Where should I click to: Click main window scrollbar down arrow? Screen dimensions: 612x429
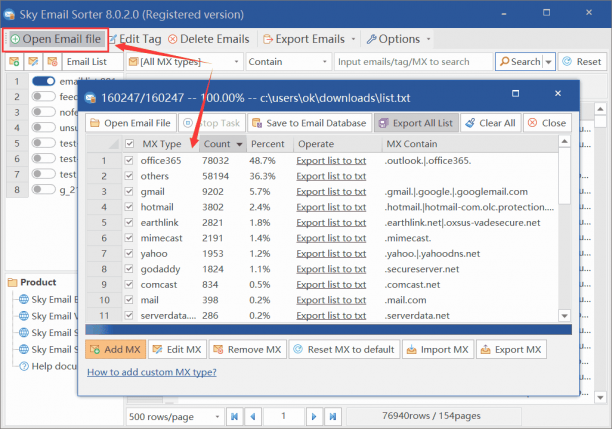point(600,398)
